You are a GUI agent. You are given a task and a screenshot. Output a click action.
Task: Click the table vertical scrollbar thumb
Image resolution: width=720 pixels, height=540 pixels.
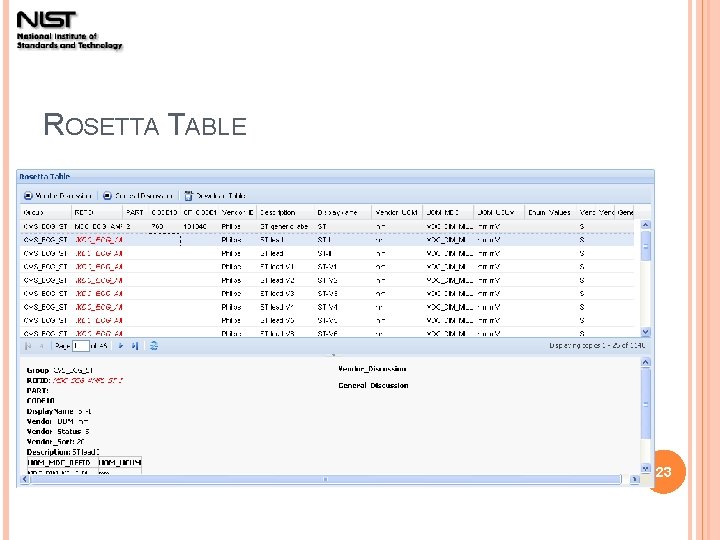coord(645,246)
